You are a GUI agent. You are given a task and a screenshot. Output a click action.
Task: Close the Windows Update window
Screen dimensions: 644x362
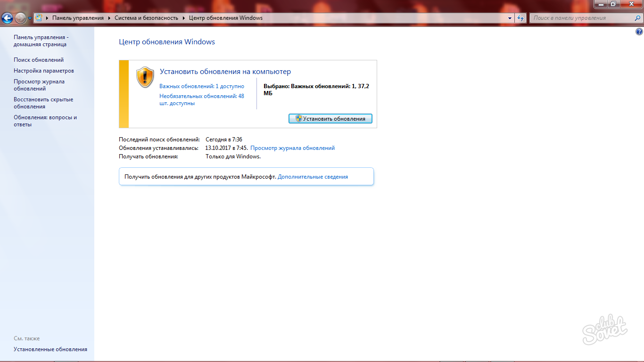[x=630, y=4]
